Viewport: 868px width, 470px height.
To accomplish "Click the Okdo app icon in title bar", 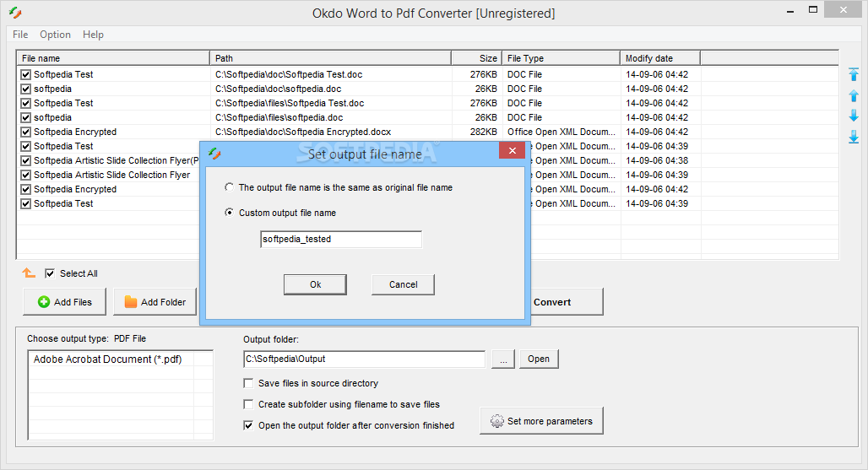I will 15,13.
